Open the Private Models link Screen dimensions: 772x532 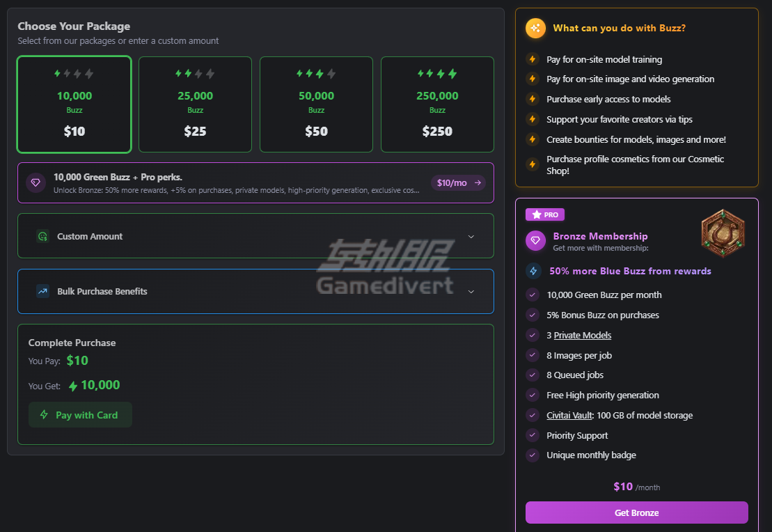coord(583,336)
